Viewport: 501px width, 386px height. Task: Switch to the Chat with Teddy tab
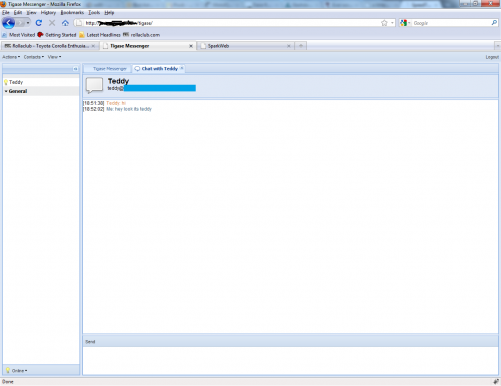159,69
